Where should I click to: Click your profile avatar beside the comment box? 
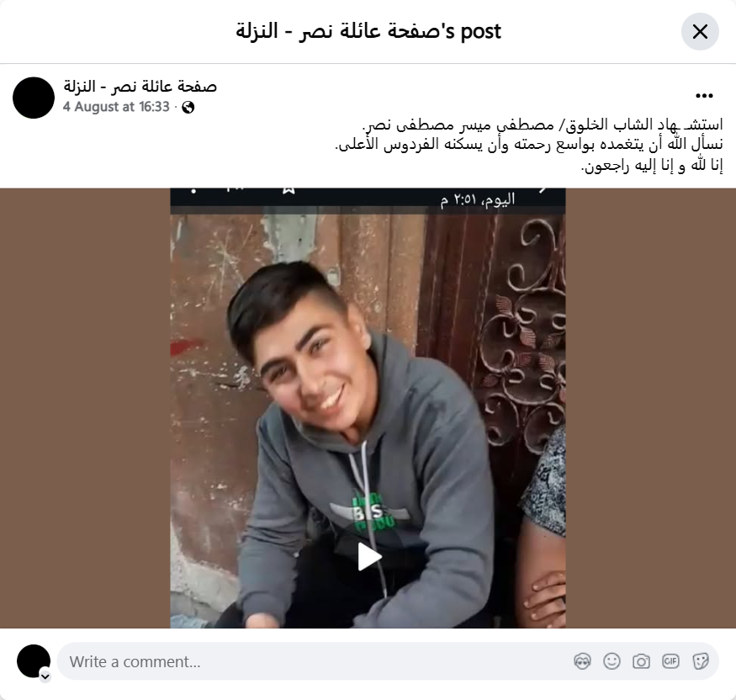pos(34,661)
